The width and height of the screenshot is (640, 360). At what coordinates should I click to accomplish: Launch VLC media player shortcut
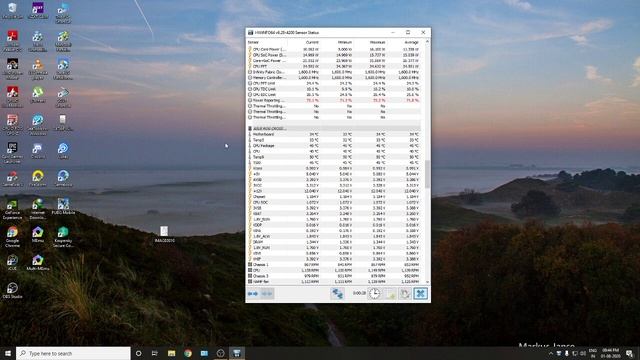pos(38,69)
